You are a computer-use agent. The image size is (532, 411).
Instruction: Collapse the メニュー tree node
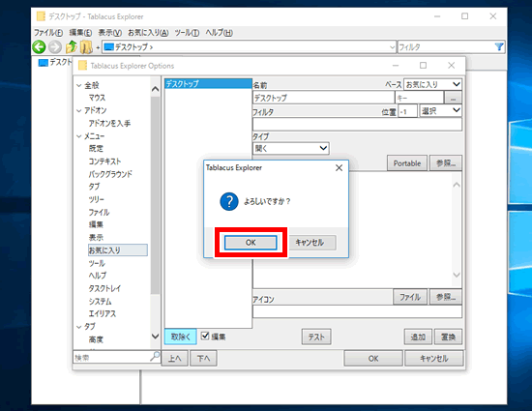[x=79, y=136]
